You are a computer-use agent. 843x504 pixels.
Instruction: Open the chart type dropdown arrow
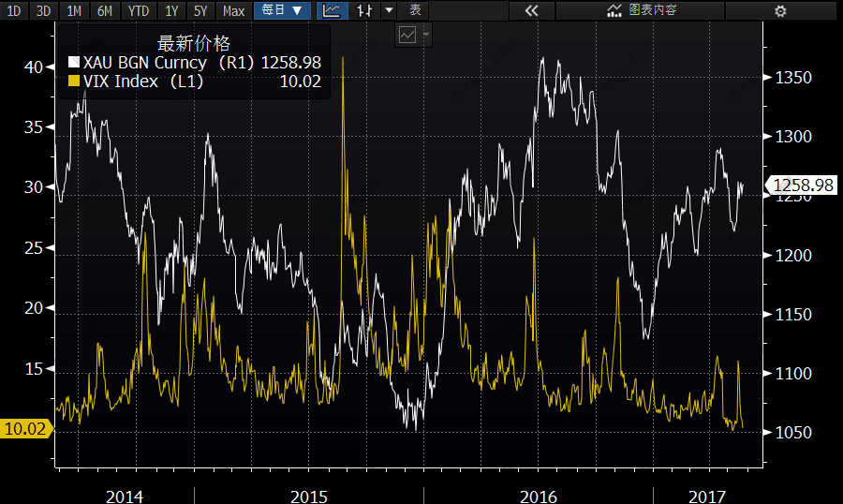pyautogui.click(x=389, y=10)
